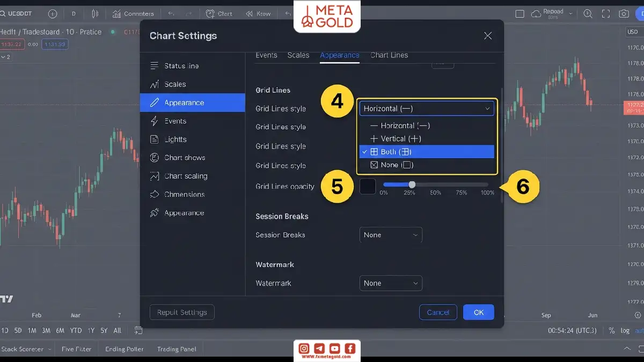Open the grid lines color swatch
This screenshot has height=362, width=644.
[x=368, y=186]
